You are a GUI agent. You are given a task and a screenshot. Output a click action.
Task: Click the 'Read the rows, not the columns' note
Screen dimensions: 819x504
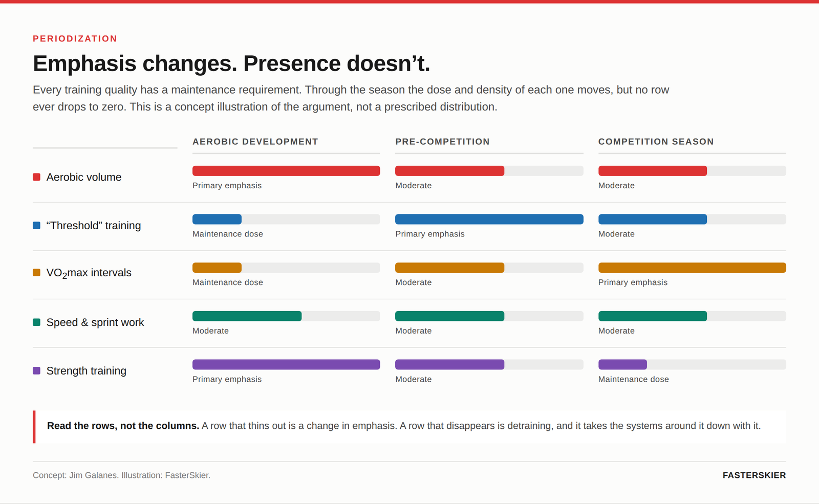[409, 426]
